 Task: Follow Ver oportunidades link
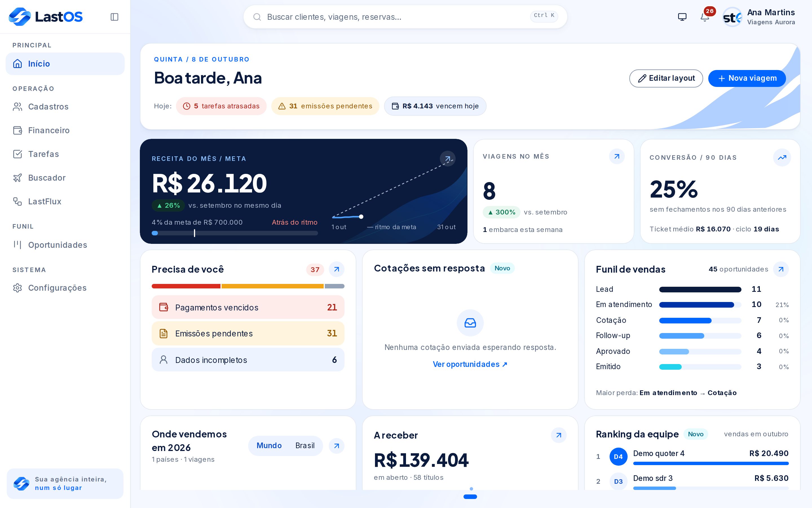click(x=470, y=364)
